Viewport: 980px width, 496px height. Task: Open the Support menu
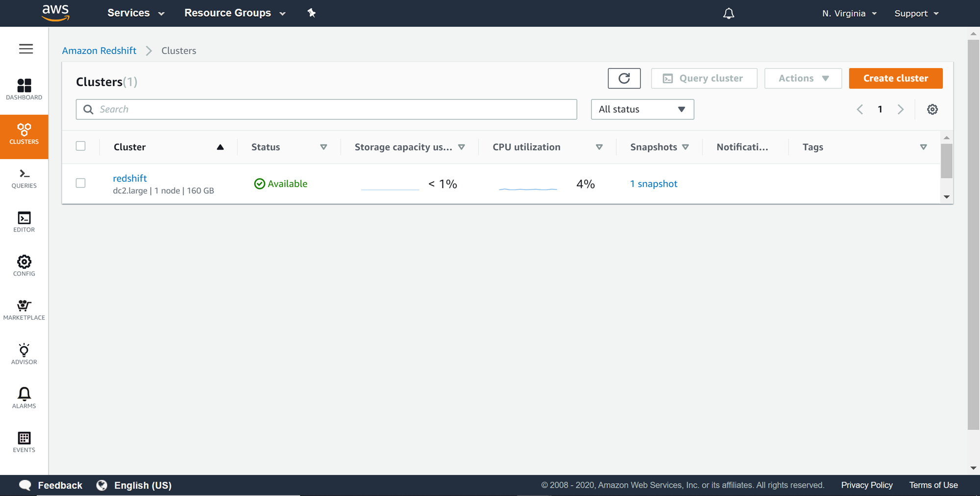pos(916,13)
